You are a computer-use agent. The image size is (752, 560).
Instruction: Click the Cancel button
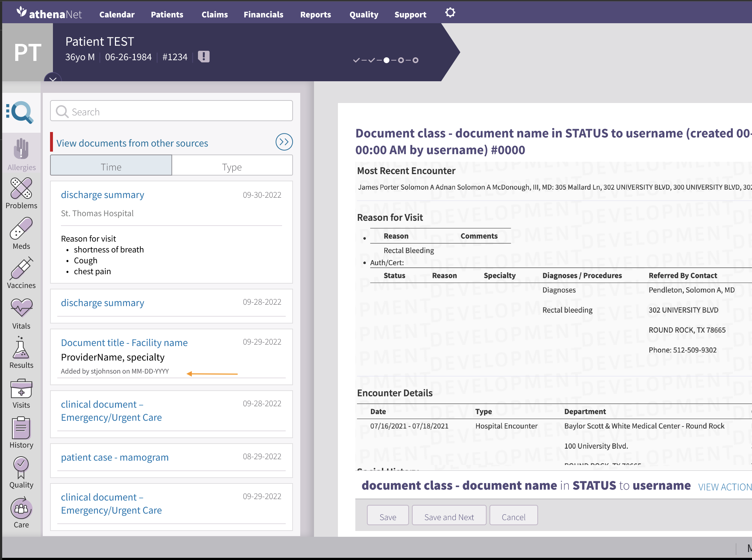pos(513,515)
